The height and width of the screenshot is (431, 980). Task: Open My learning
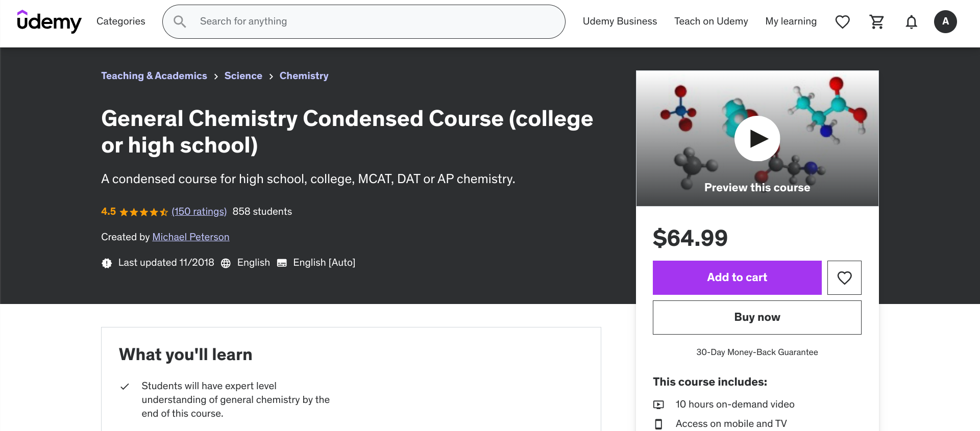pos(791,21)
